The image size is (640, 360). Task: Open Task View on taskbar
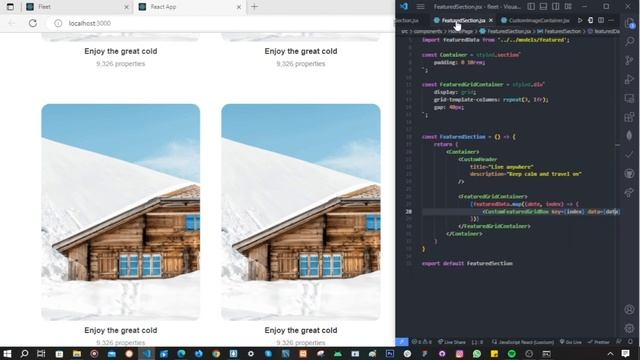point(41,353)
